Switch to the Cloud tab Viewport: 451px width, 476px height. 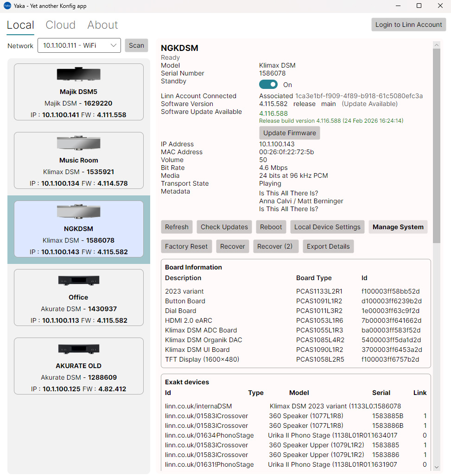click(60, 25)
